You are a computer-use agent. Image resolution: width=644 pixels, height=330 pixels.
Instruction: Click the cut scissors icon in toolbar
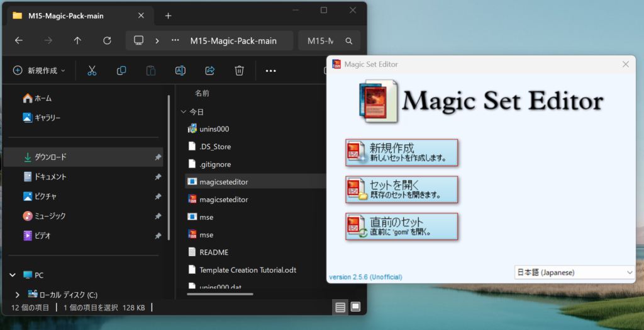92,71
